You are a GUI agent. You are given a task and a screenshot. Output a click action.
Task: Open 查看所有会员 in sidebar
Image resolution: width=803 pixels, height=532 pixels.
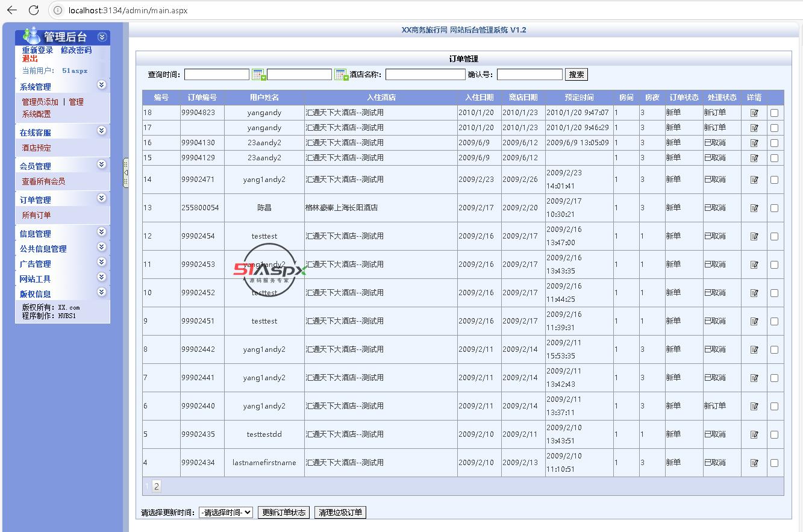point(43,181)
